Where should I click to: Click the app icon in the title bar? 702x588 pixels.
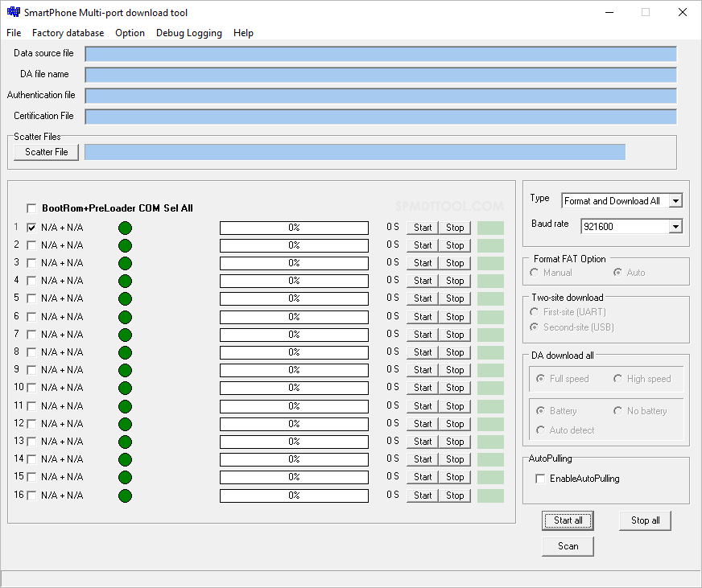tap(14, 12)
